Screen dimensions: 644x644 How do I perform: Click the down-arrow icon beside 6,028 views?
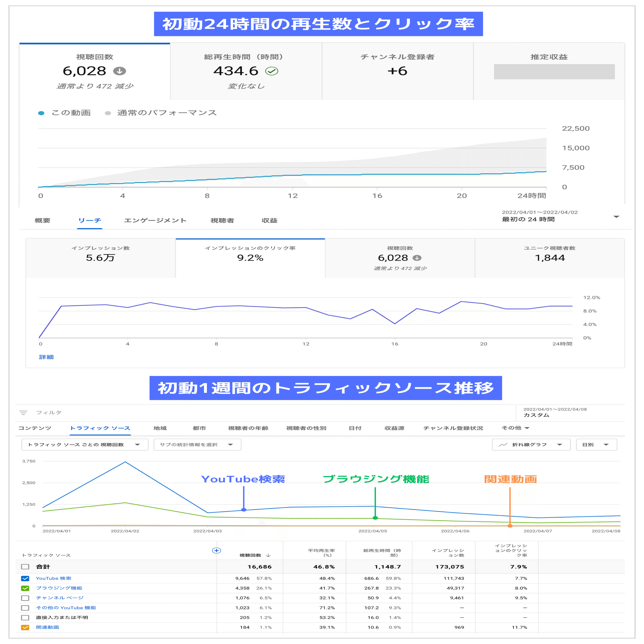pos(119,71)
